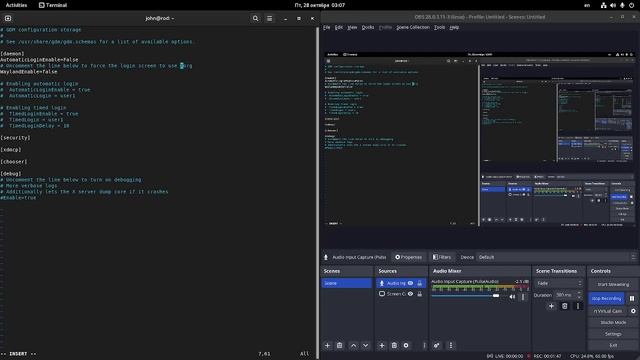Remove scene transition with trash icon

pos(564,306)
